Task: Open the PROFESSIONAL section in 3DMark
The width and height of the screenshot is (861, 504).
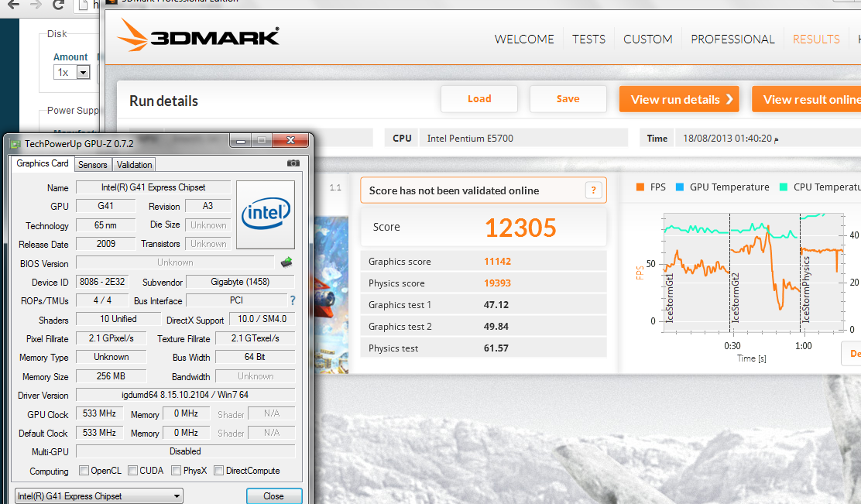Action: [732, 39]
